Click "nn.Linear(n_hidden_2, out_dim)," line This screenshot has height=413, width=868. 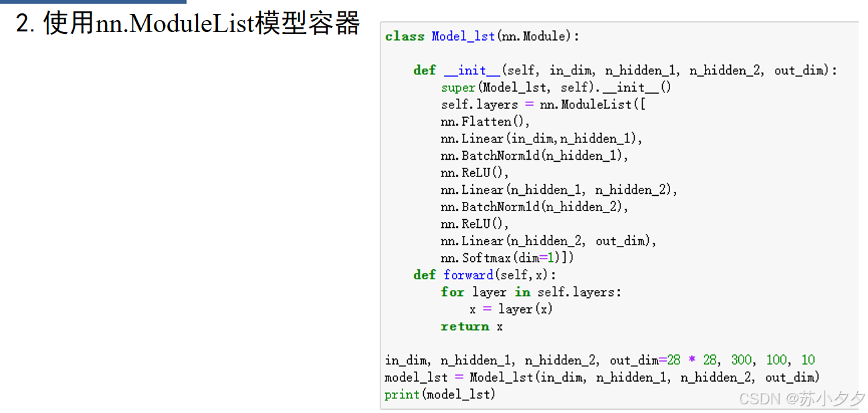(x=548, y=241)
